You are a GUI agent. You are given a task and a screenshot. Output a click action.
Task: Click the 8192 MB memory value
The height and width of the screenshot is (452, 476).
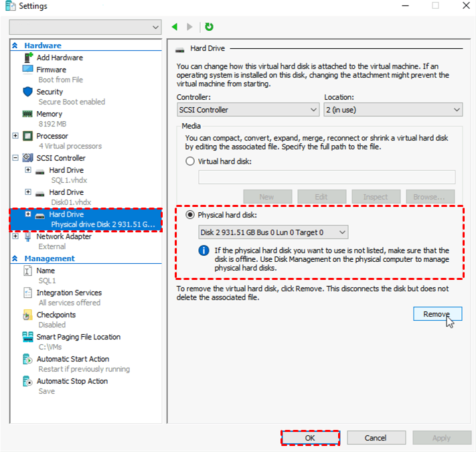[52, 124]
